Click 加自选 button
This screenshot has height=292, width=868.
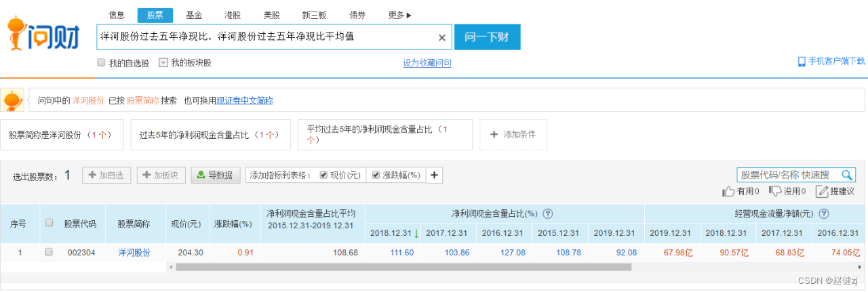click(x=107, y=175)
